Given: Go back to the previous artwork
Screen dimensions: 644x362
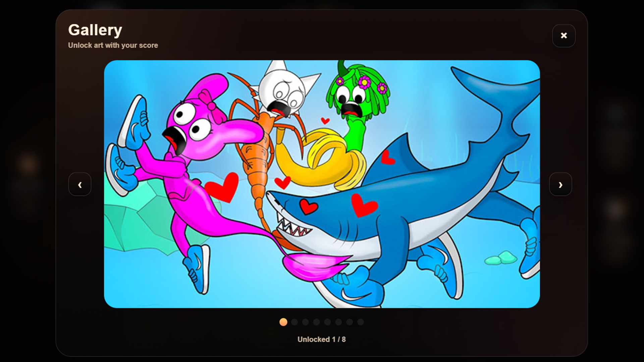Looking at the screenshot, I should click(80, 184).
